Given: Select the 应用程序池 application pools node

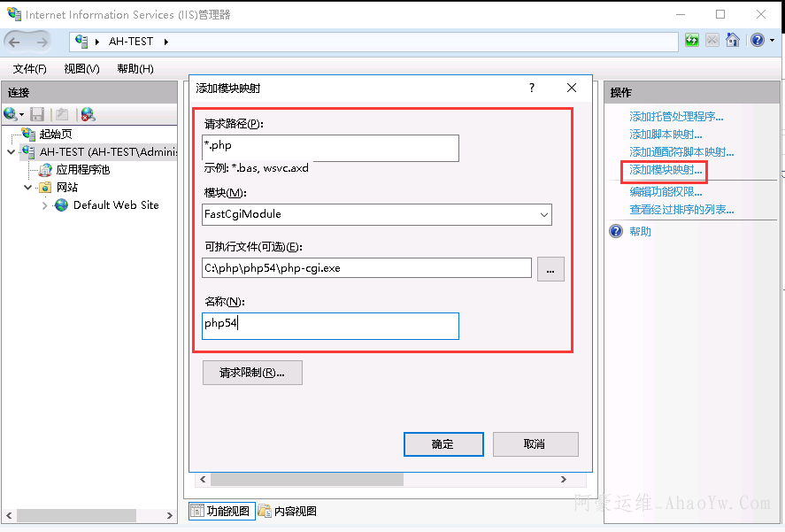Looking at the screenshot, I should point(82,170).
